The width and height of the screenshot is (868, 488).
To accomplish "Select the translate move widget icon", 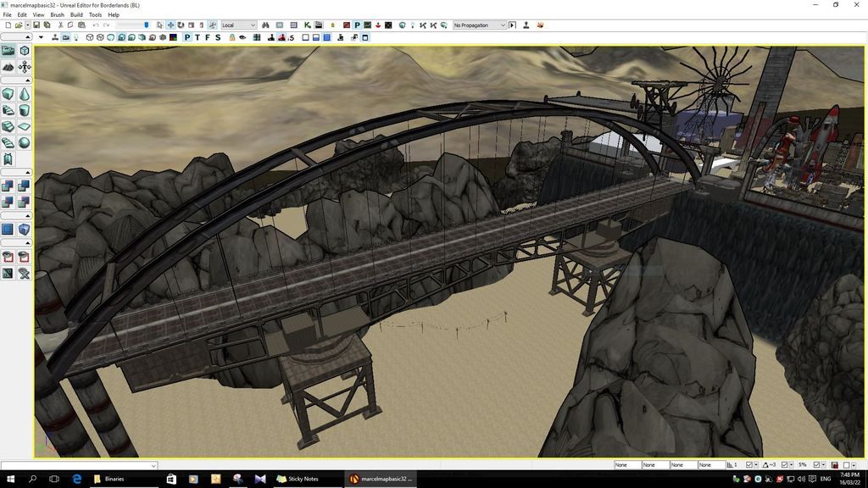I will pyautogui.click(x=170, y=25).
